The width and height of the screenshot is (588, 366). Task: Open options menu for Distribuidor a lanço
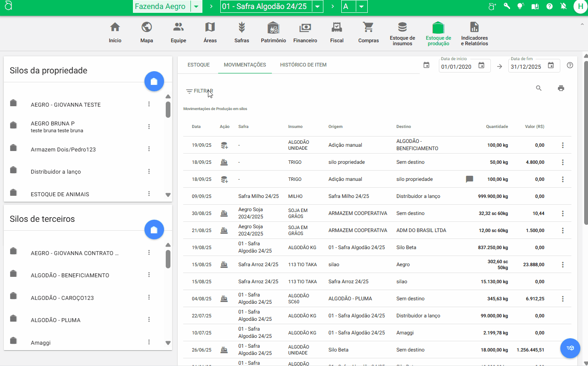[x=149, y=171]
